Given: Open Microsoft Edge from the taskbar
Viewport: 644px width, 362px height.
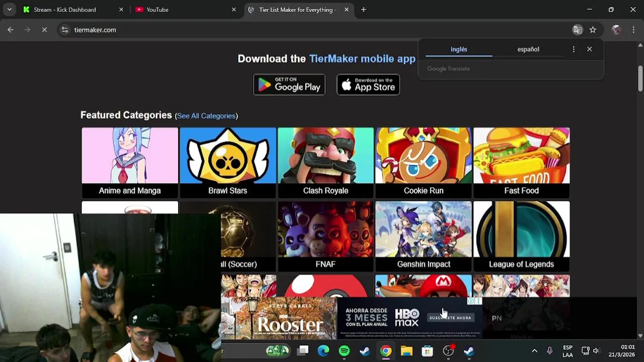Looking at the screenshot, I should click(x=323, y=351).
